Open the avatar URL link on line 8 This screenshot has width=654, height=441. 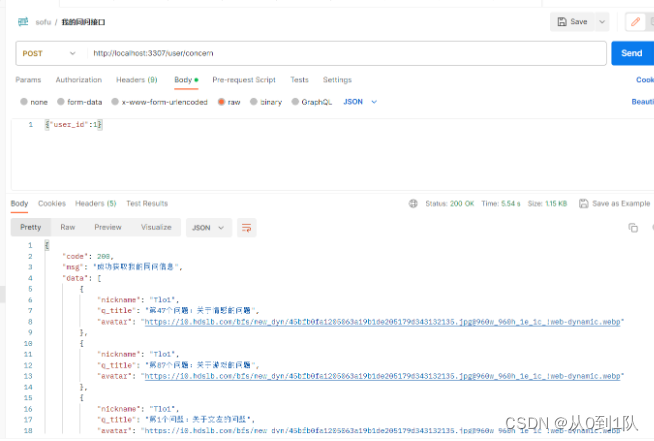[x=382, y=322]
